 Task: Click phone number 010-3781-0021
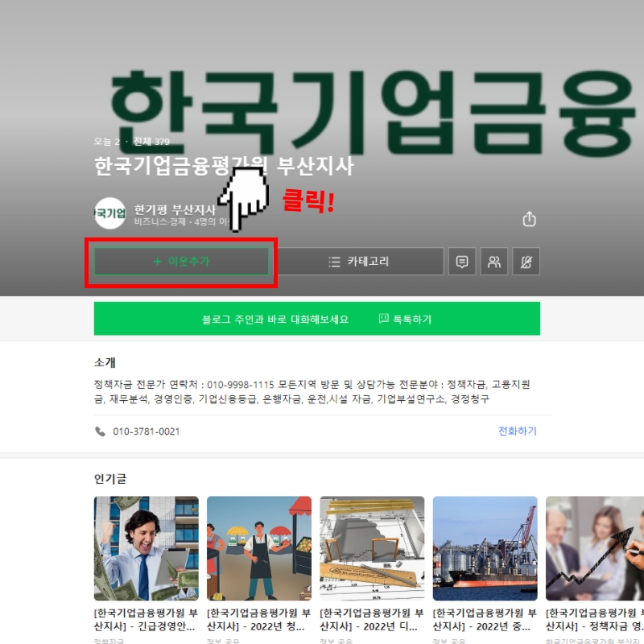pos(147,431)
